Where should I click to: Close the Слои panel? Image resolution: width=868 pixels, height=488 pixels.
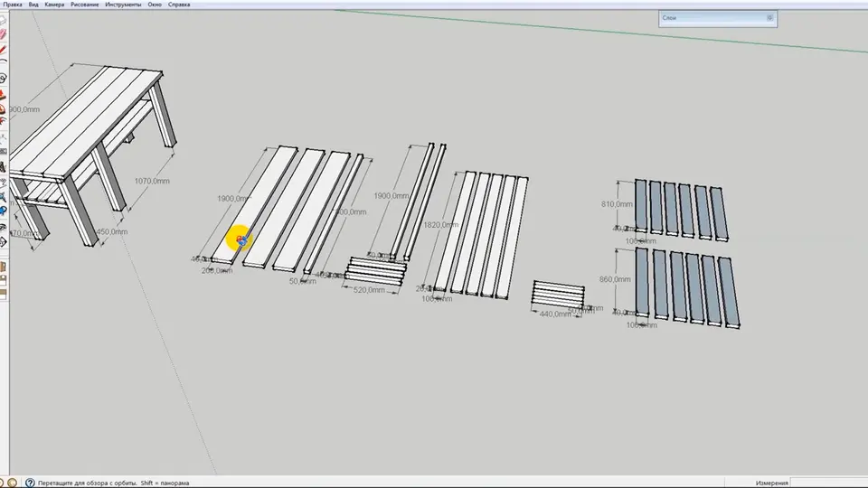click(769, 18)
